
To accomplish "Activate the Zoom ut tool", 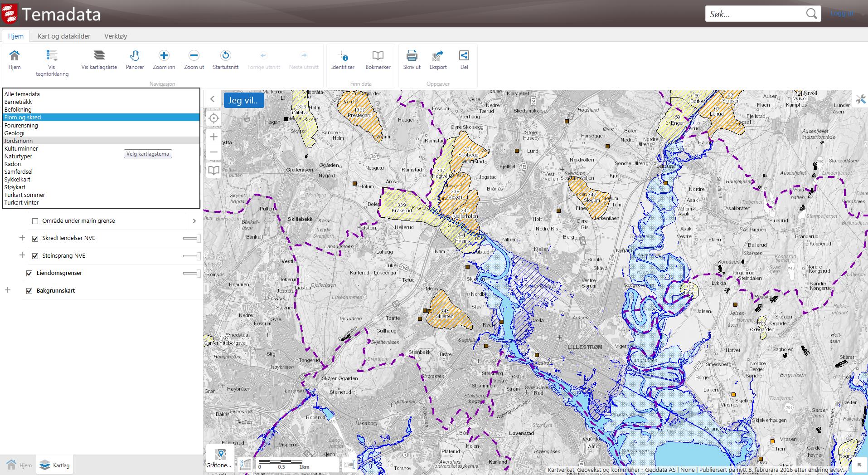I will tap(194, 60).
